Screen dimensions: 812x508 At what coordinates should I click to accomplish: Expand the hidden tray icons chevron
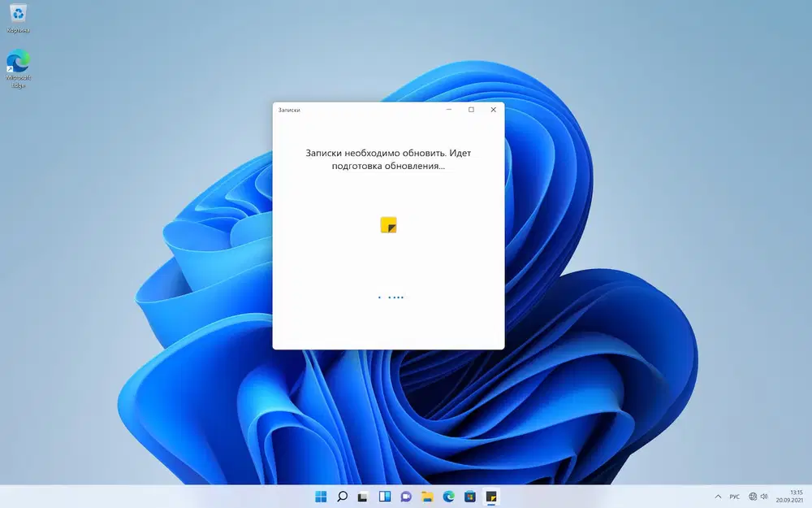point(718,497)
